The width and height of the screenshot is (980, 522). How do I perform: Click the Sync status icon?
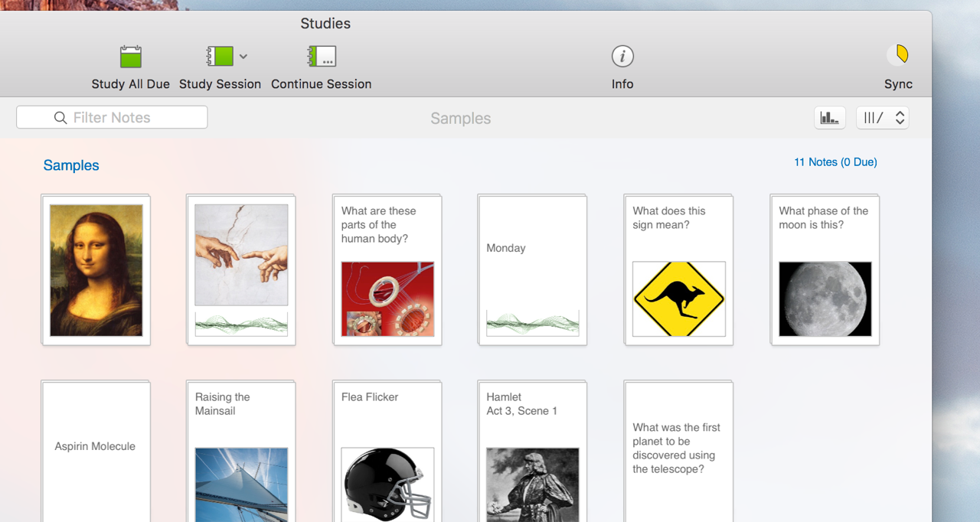(898, 54)
